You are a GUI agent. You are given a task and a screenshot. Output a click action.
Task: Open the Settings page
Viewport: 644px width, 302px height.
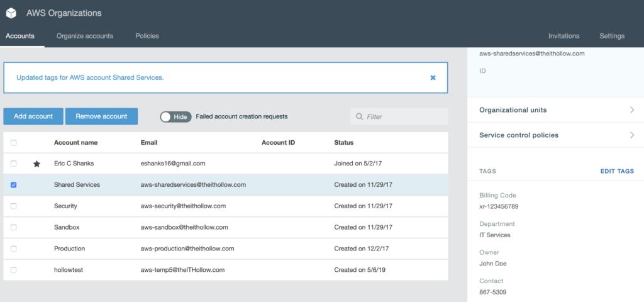click(612, 36)
